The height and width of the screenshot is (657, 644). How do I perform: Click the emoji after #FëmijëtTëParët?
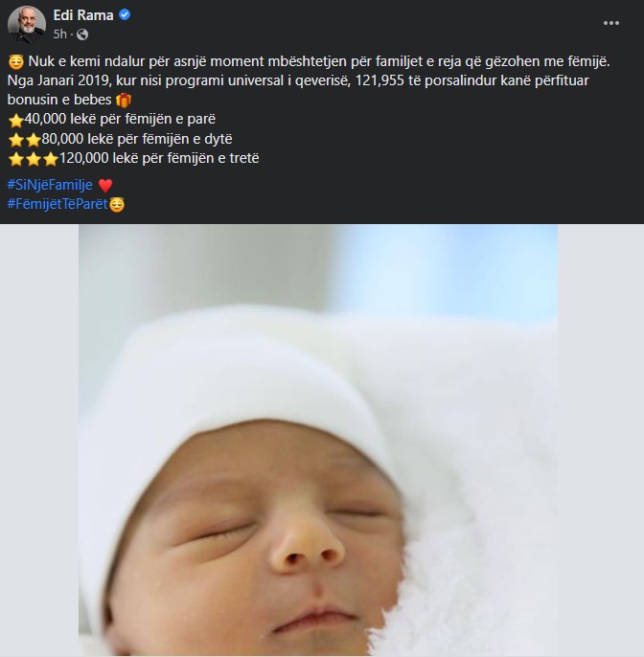pos(117,204)
